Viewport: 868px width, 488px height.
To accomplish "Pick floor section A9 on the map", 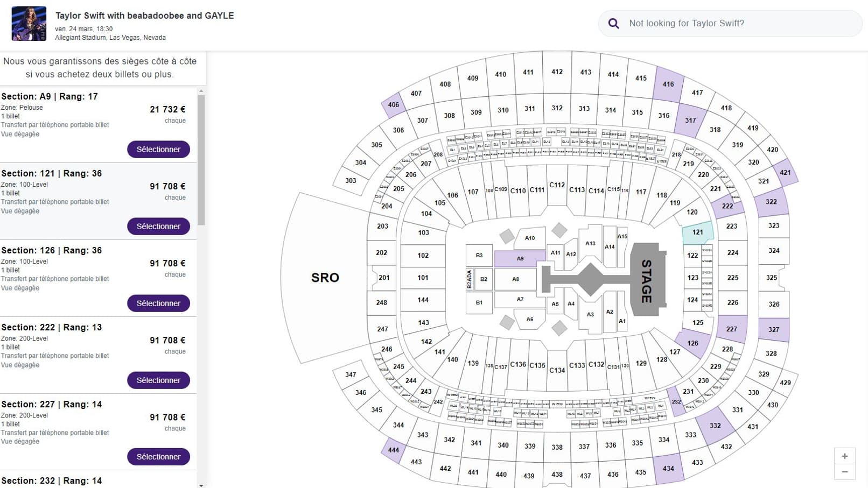I will (520, 258).
